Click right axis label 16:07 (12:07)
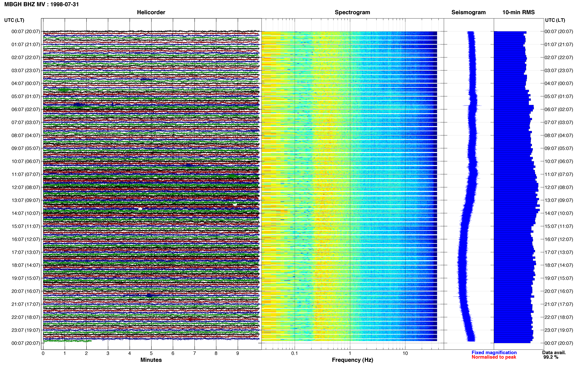Image resolution: width=588 pixels, height=368 pixels. (x=559, y=239)
